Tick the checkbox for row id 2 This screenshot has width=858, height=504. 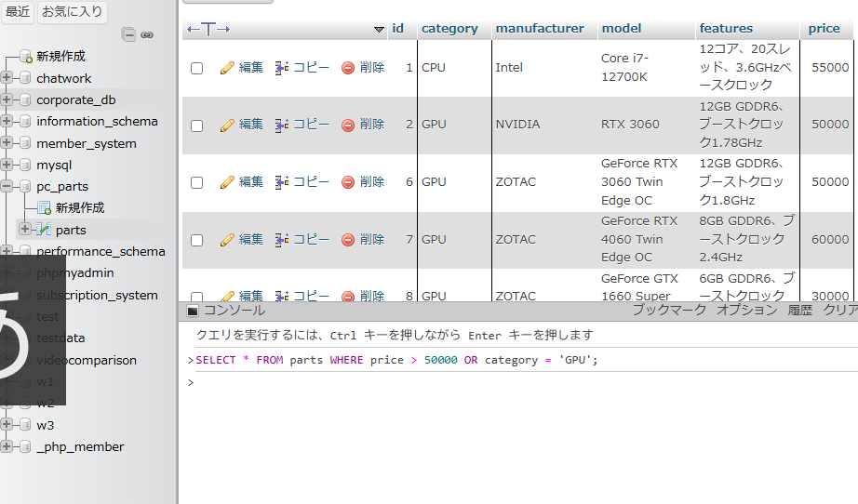pos(196,125)
